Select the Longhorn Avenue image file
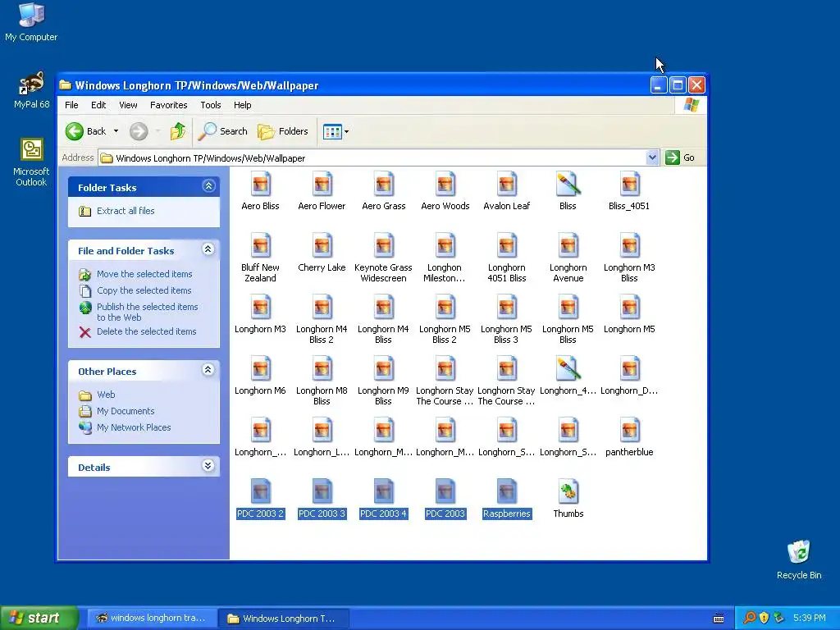Screen dimensions: 840x630 coord(568,258)
